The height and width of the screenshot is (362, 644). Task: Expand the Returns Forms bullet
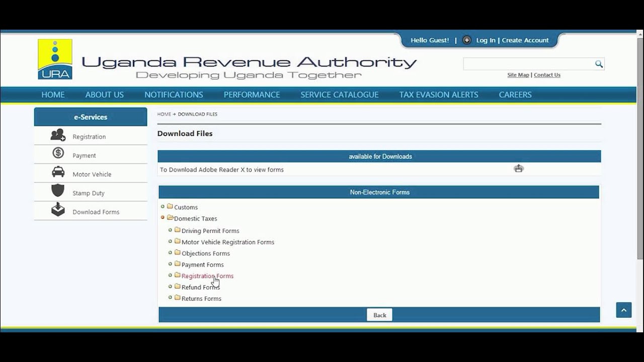click(170, 298)
